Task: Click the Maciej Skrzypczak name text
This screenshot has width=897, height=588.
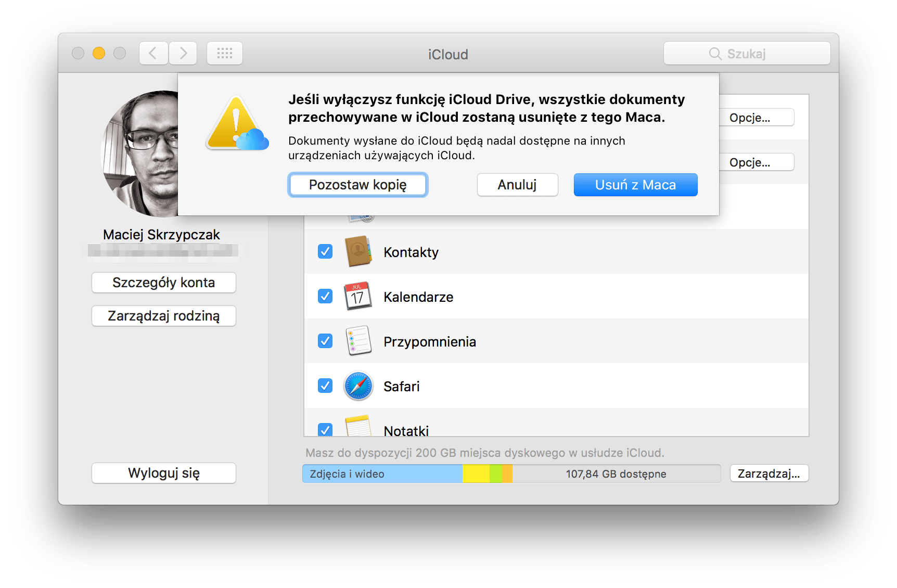Action: pos(161,235)
